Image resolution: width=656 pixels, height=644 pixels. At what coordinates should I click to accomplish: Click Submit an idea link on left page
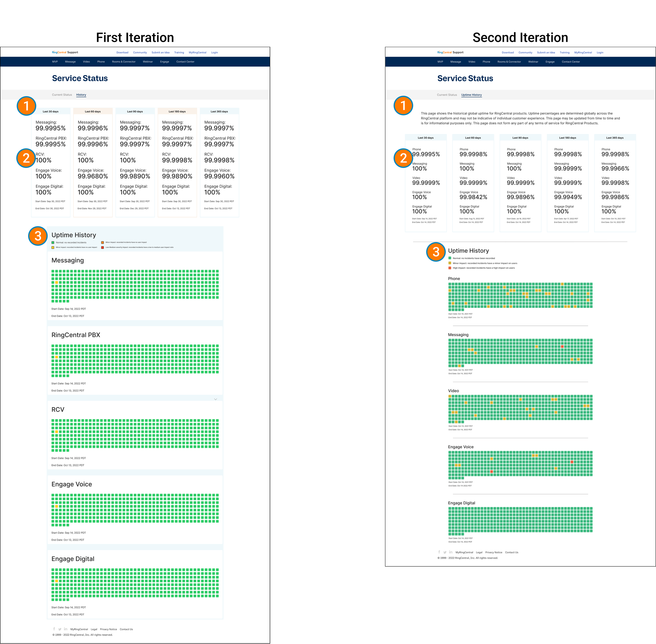point(160,53)
